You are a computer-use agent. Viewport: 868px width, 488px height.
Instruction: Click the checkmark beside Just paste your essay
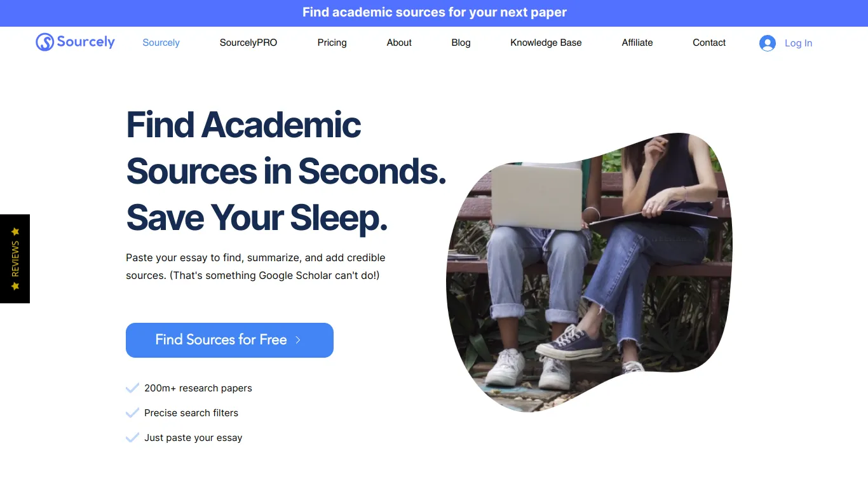(132, 438)
